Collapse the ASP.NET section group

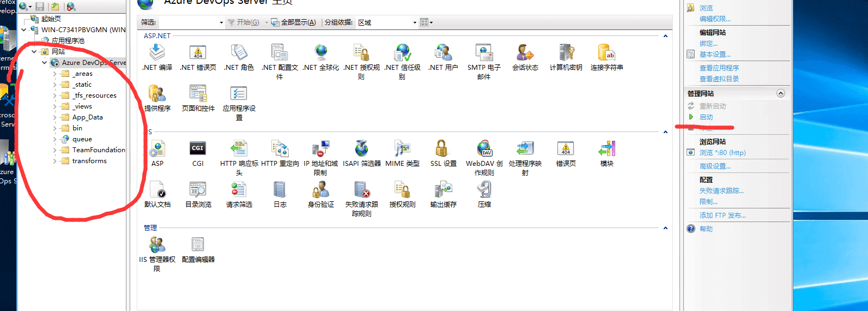click(665, 36)
